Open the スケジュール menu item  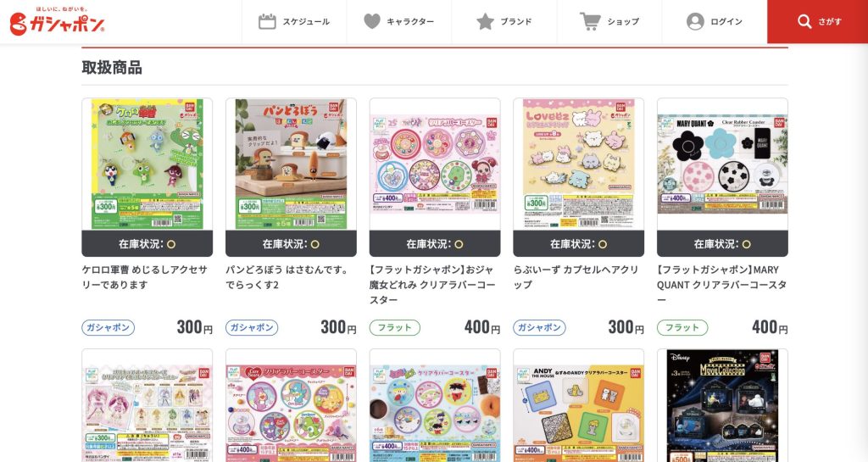[294, 21]
